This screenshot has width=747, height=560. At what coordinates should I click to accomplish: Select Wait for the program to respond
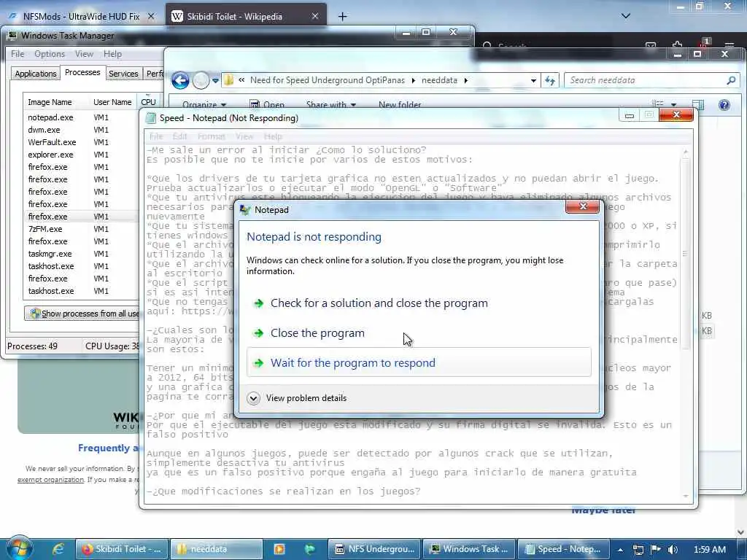[419, 363]
